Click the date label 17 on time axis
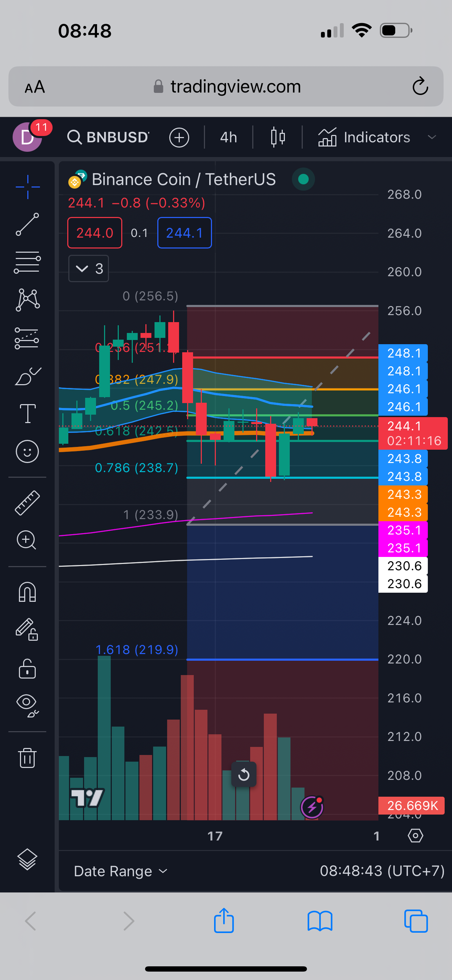This screenshot has width=452, height=980. click(x=215, y=836)
